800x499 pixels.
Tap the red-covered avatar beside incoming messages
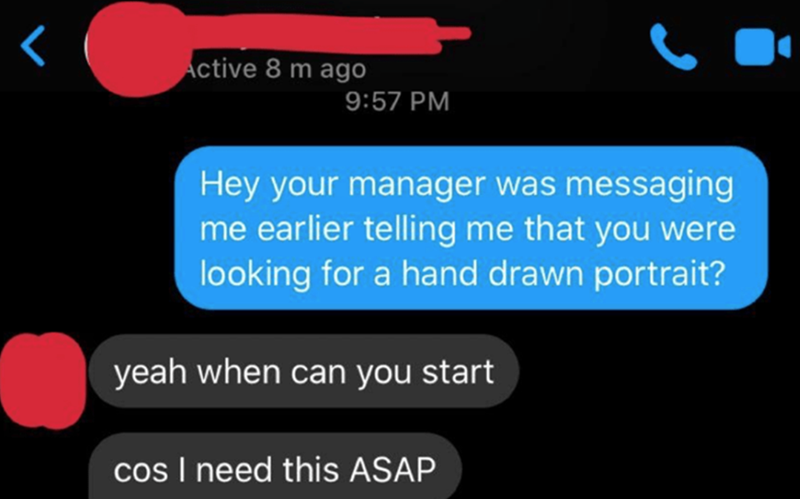click(43, 381)
